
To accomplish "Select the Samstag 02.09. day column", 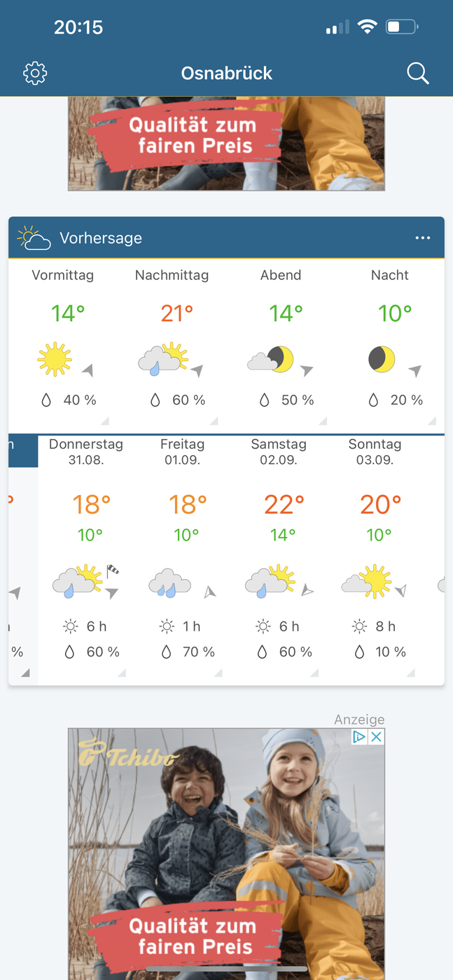I will tap(279, 558).
